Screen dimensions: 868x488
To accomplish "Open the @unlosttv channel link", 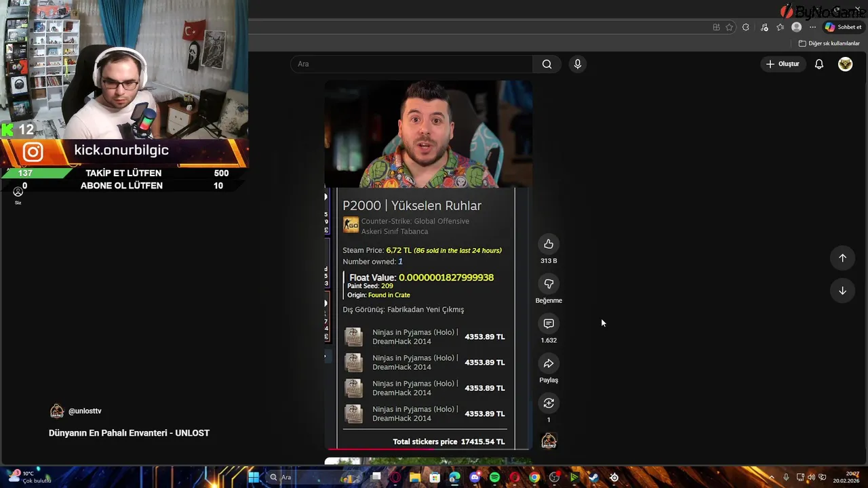I will [85, 411].
